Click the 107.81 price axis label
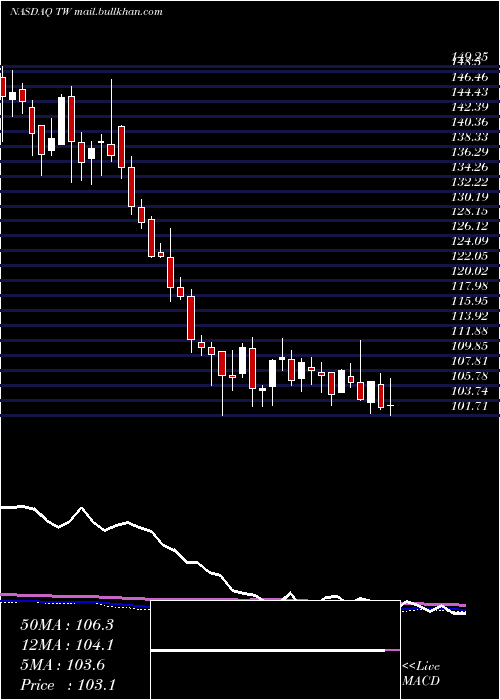This screenshot has height=700, width=500. tap(472, 361)
